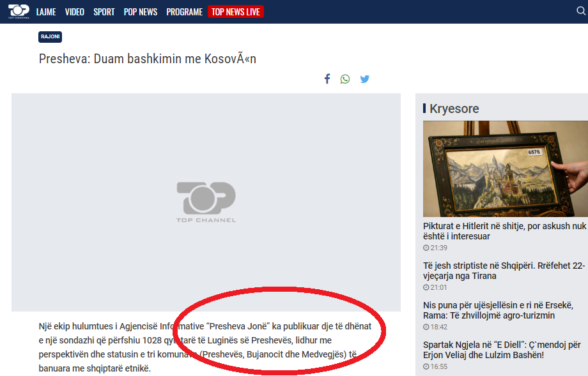This screenshot has width=588, height=376.
Task: Open the Sport menu item
Action: 104,12
